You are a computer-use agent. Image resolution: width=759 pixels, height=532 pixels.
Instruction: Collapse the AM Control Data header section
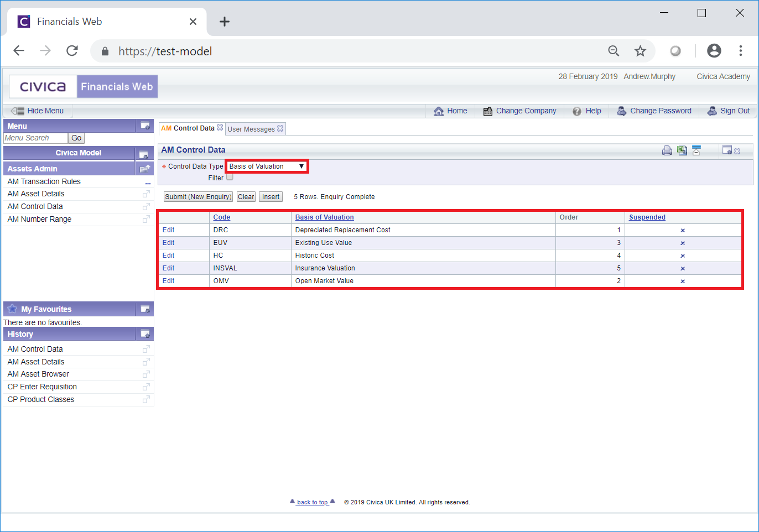click(696, 150)
